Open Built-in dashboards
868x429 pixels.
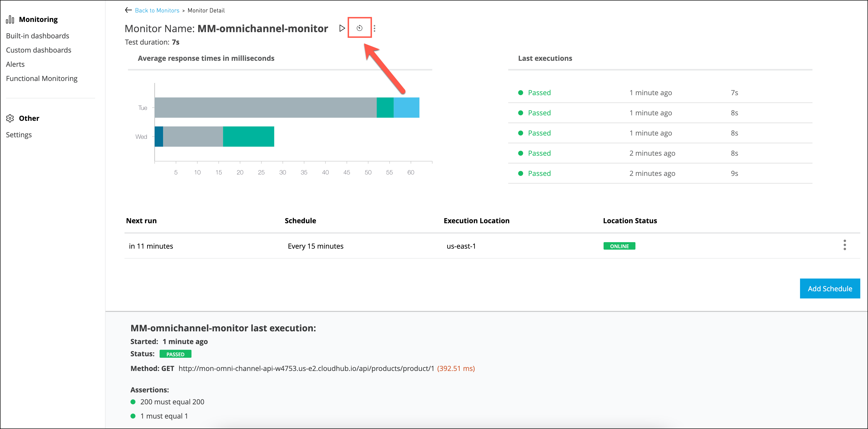[37, 36]
